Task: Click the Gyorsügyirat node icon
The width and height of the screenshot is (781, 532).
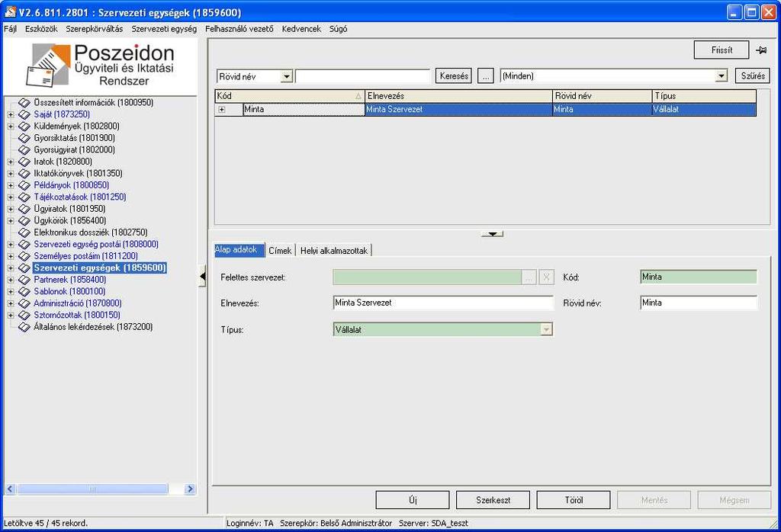Action: point(24,150)
